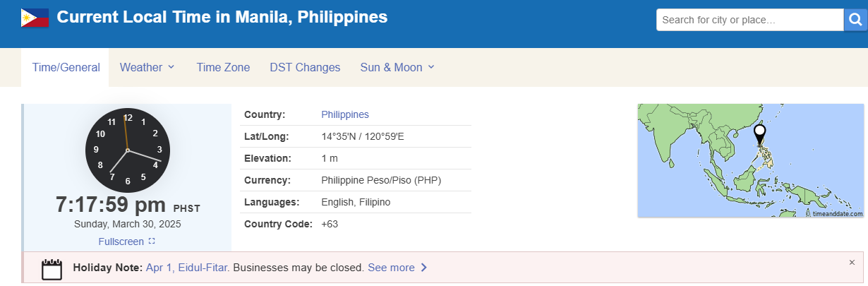Click the chevron after See more

coord(423,268)
